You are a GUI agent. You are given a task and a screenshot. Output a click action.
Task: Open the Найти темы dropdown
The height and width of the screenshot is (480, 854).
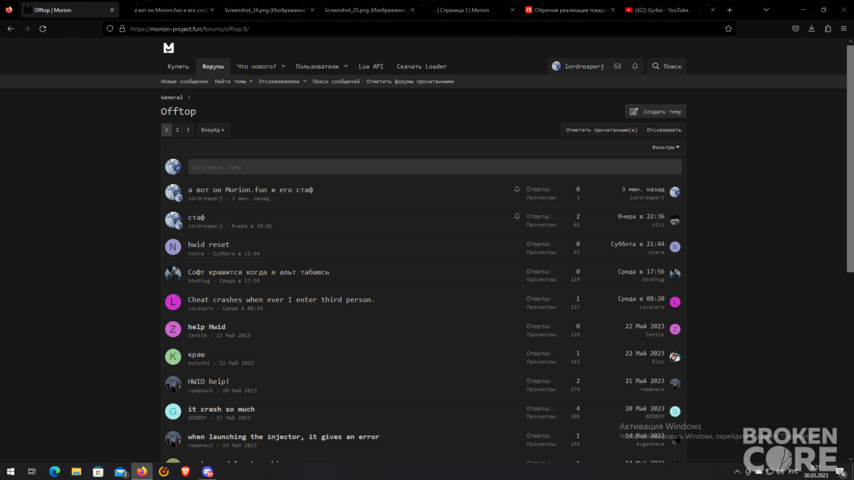[233, 81]
